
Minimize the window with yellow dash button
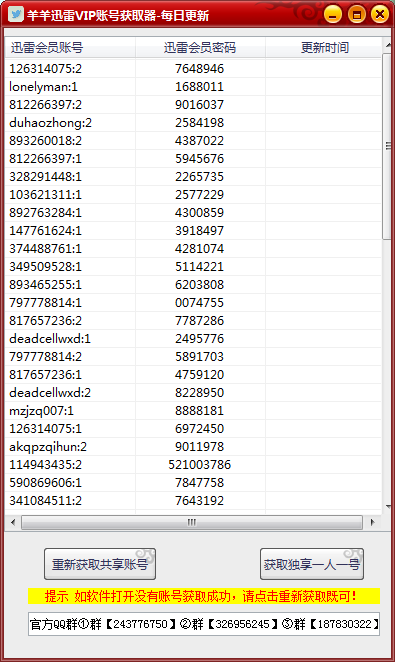point(333,14)
